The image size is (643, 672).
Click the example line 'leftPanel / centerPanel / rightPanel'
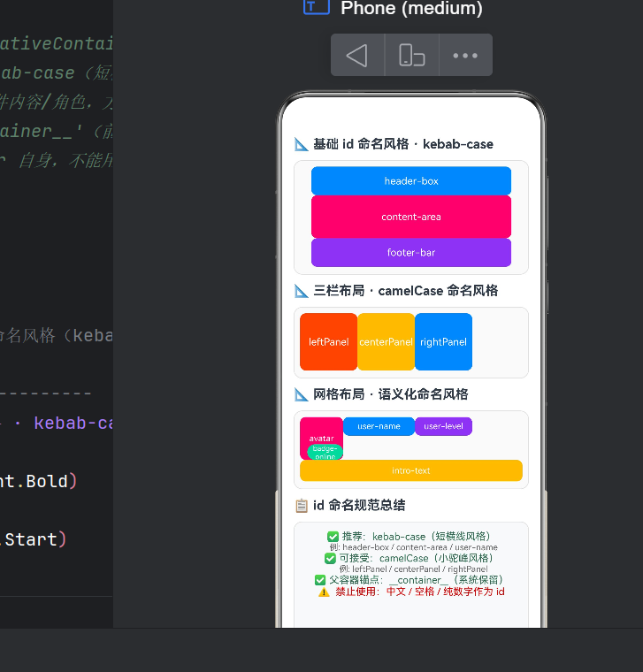414,569
